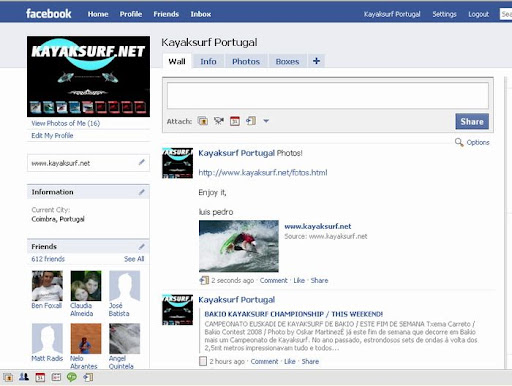Open Notes icon in bottom bar

click(x=56, y=377)
